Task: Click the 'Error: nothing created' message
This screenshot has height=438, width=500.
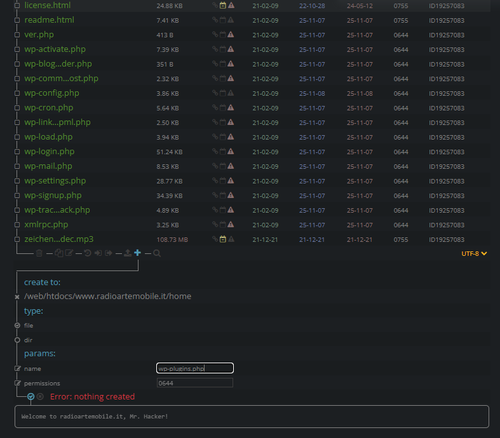Action: point(92,397)
